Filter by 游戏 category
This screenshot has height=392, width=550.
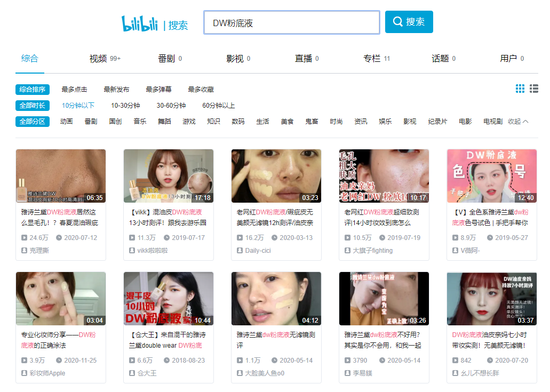coord(189,122)
